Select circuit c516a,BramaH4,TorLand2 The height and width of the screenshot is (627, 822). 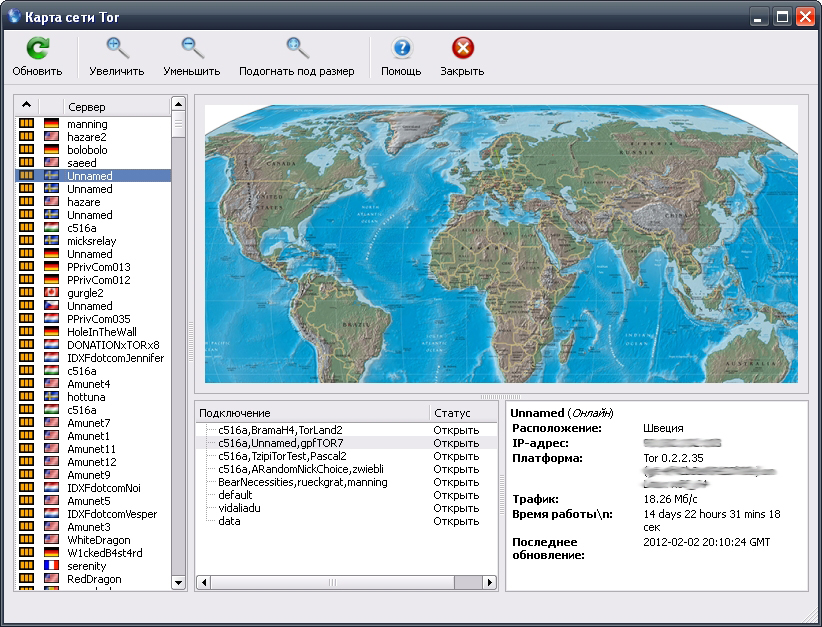280,430
